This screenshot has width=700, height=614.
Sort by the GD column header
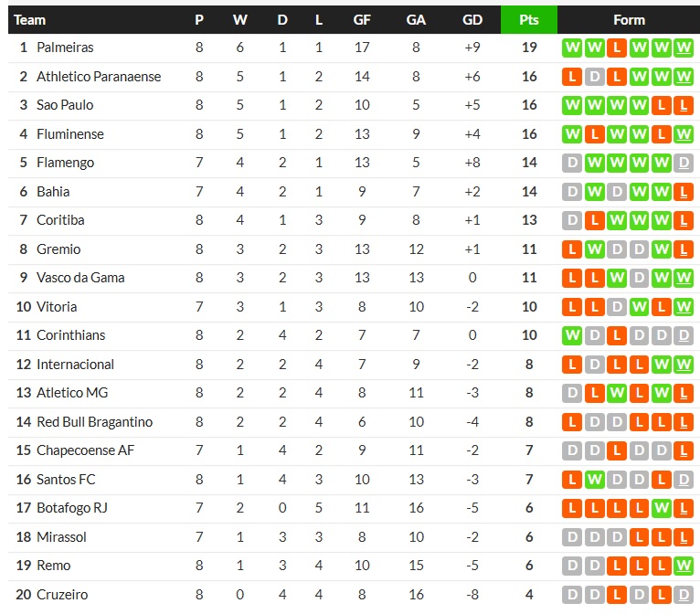click(x=472, y=19)
